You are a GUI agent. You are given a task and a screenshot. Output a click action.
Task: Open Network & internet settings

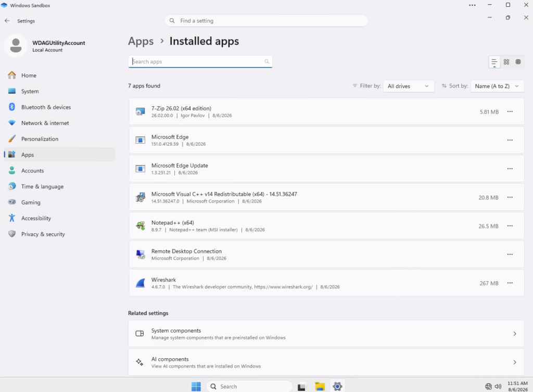[x=59, y=123]
